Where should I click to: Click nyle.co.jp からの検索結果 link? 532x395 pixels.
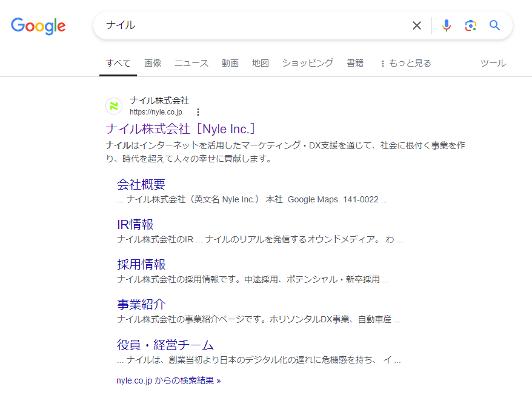tap(168, 380)
